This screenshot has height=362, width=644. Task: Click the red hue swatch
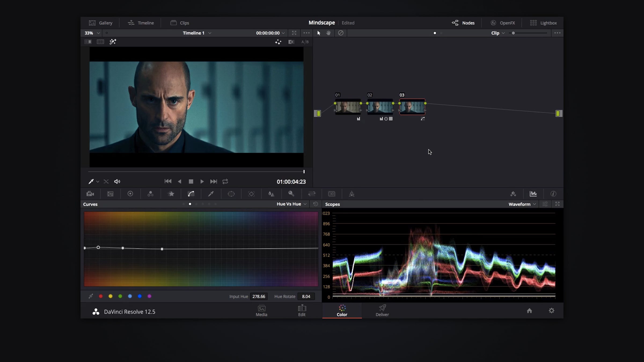pos(101,296)
